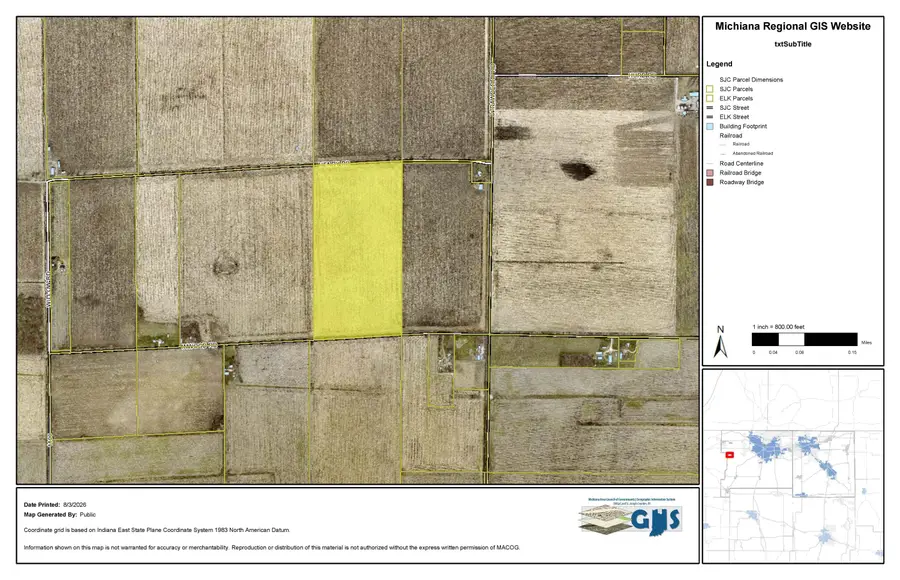The width and height of the screenshot is (900, 580).
Task: Click the Railroad Bridge pink swatch
Action: 709,173
